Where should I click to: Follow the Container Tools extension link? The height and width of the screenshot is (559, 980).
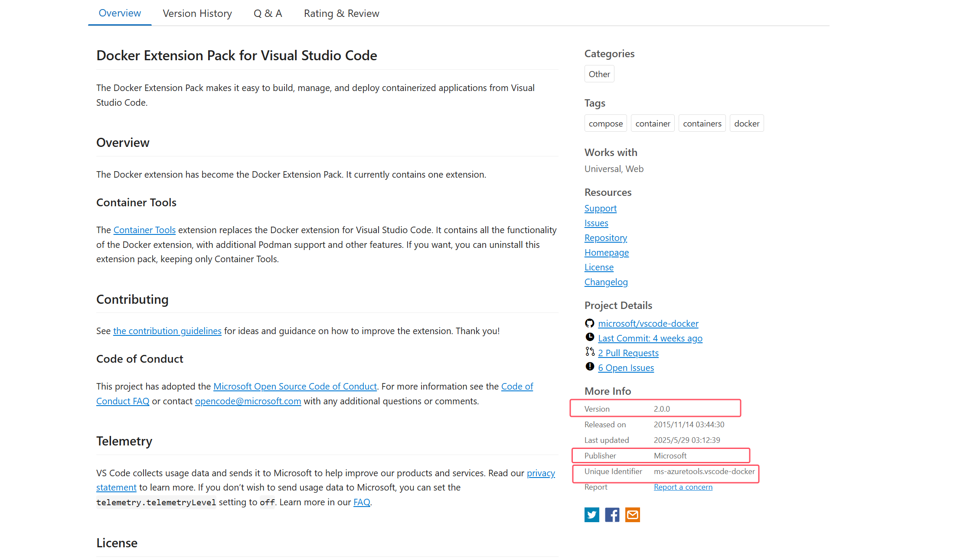(x=144, y=230)
